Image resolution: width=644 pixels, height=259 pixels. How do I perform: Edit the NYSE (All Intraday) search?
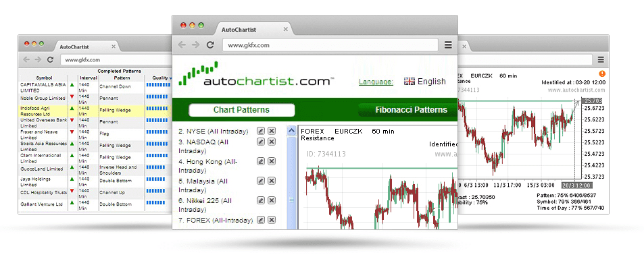tap(260, 131)
